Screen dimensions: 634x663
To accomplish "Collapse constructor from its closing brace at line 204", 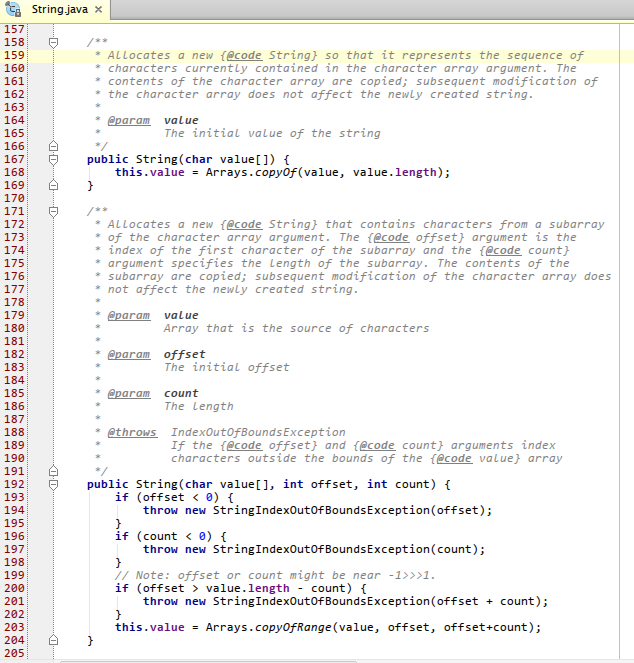I will click(53, 640).
